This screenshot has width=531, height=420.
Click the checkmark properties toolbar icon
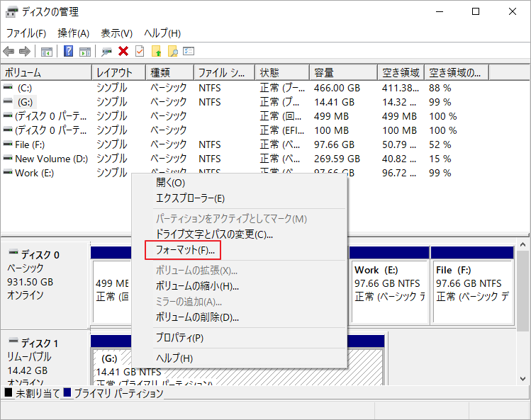point(140,51)
